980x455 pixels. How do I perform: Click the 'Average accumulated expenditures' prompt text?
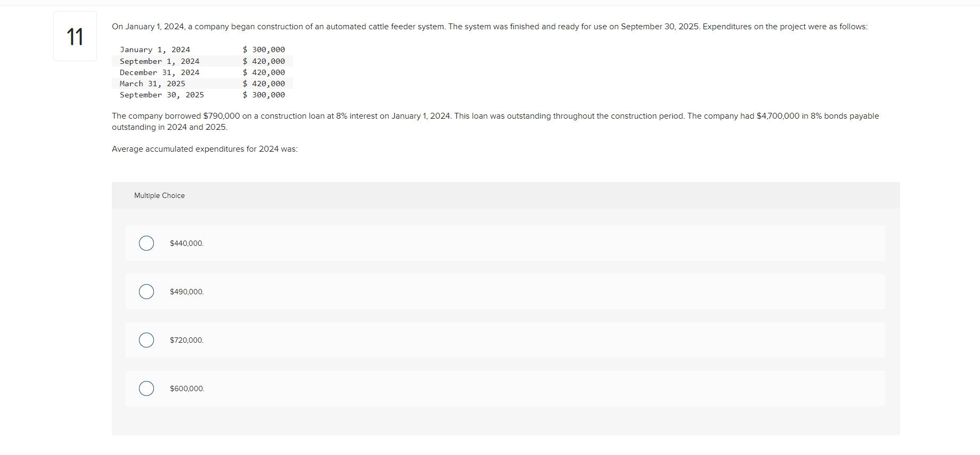[x=204, y=149]
